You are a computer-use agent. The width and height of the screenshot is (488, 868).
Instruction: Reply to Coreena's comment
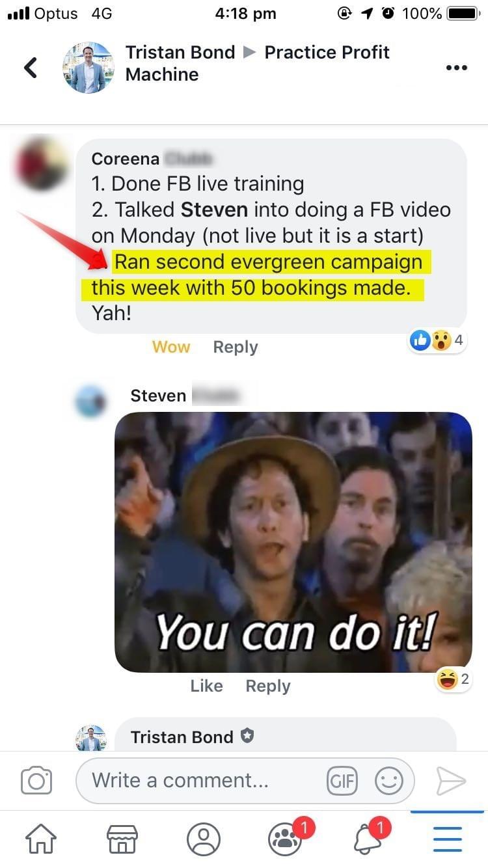(x=236, y=347)
